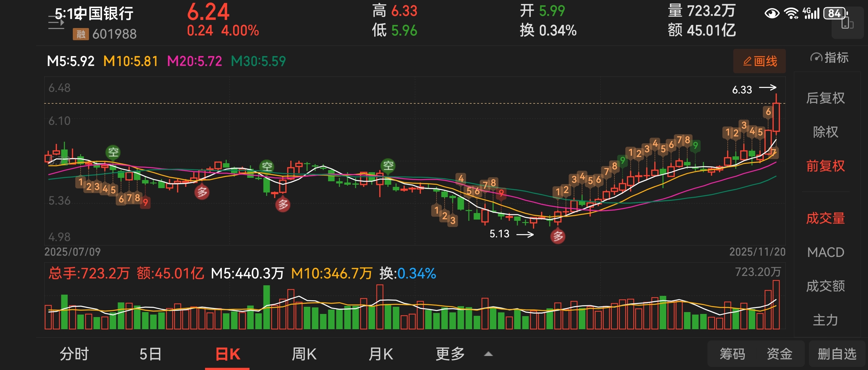Switch to the 分时 tab
868x370 pixels.
coord(74,354)
